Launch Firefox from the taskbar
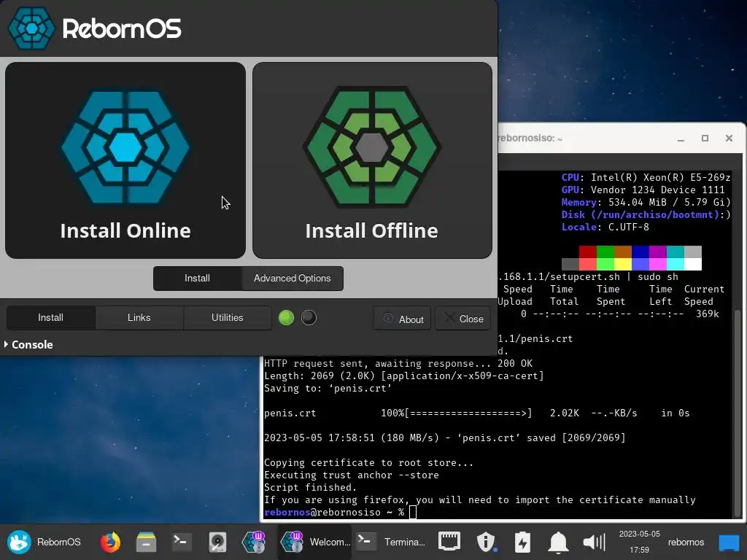 110,542
